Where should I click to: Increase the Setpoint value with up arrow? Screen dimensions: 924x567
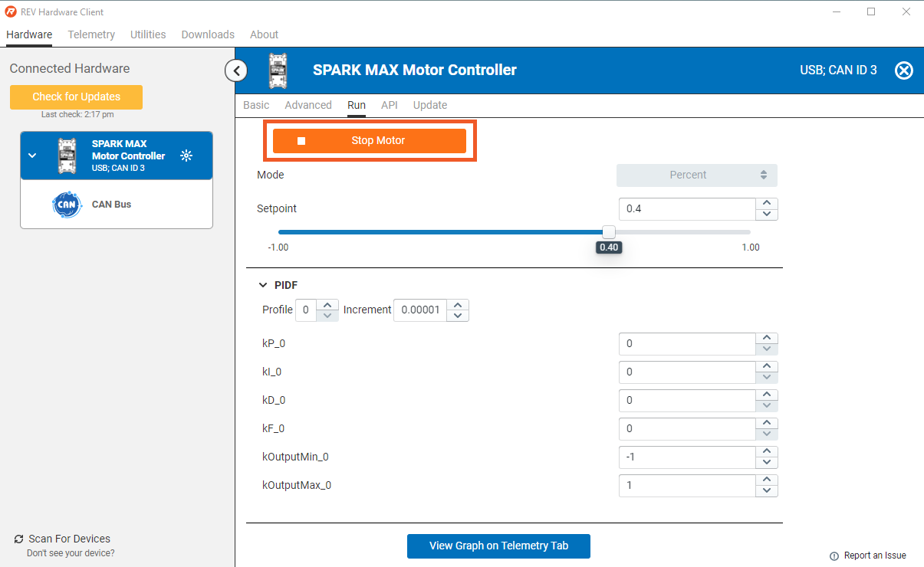pyautogui.click(x=767, y=204)
